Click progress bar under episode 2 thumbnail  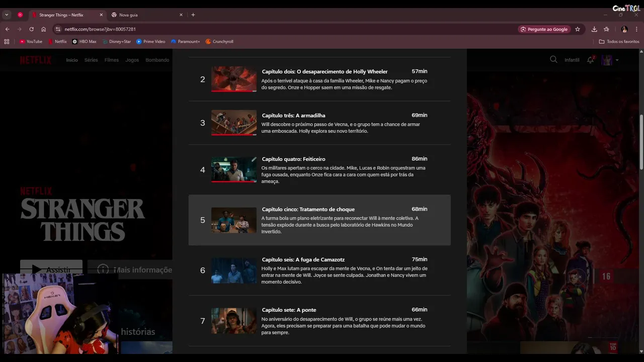click(x=234, y=91)
